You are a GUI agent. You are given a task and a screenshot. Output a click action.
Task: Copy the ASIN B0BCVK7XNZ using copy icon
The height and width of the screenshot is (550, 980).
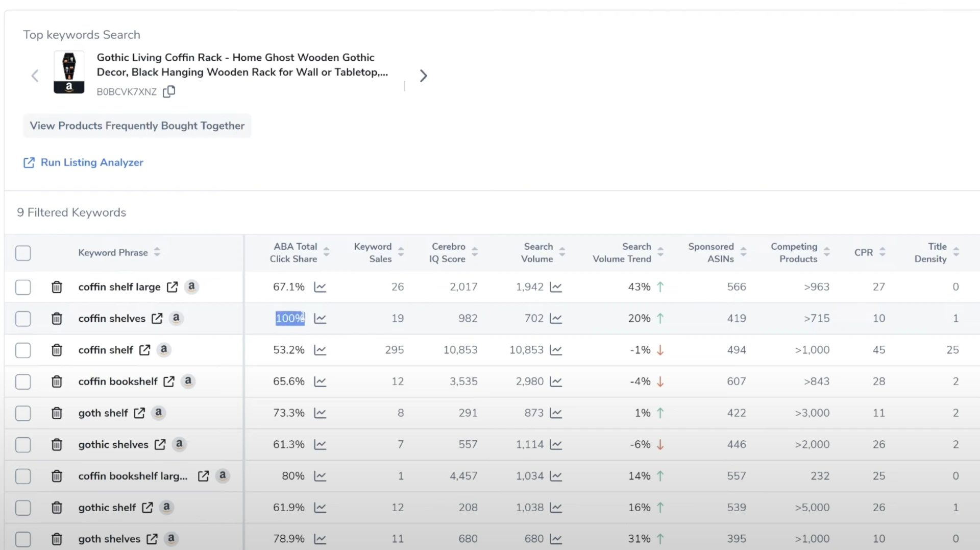(169, 91)
